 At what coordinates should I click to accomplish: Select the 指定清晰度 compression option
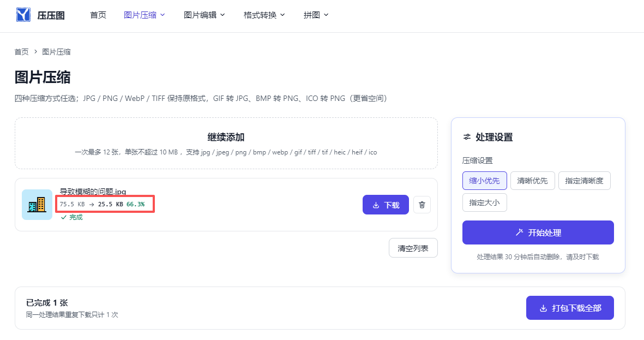tap(585, 181)
